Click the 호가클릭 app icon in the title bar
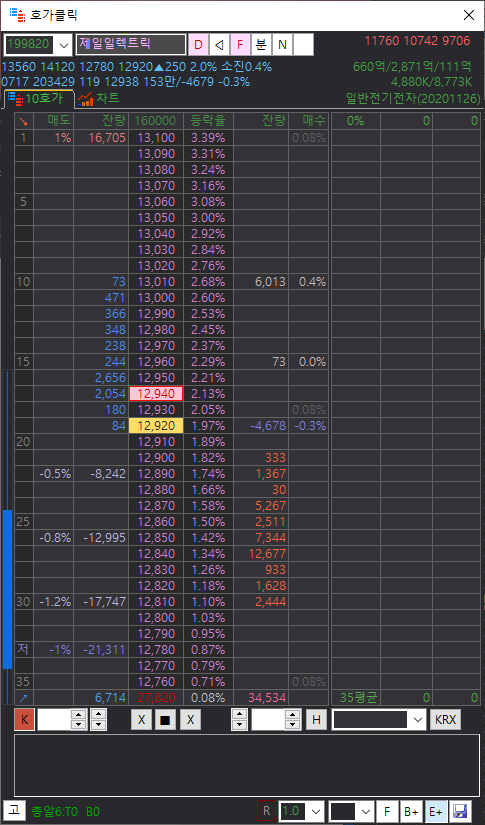Screen dimensions: 485x825 (x=17, y=15)
